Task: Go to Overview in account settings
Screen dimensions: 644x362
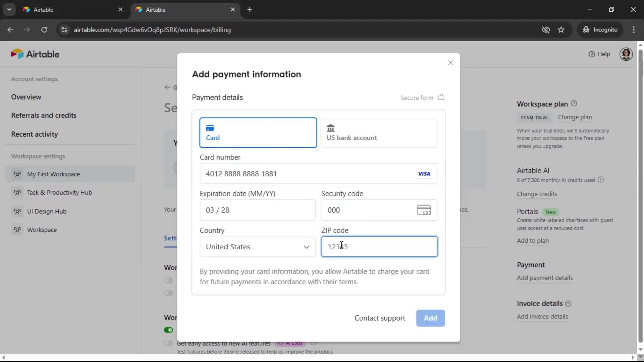Action: click(x=26, y=97)
